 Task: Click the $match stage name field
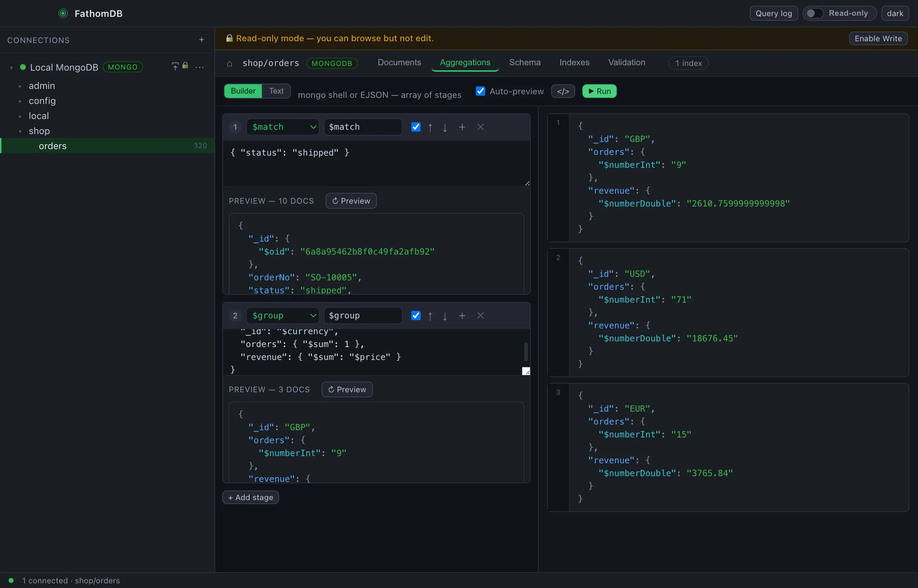[363, 127]
